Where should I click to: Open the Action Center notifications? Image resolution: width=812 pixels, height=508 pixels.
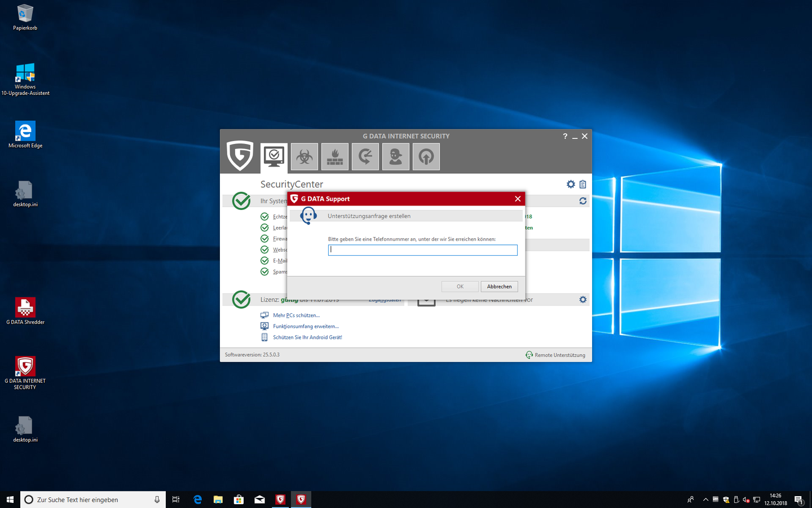(x=798, y=500)
